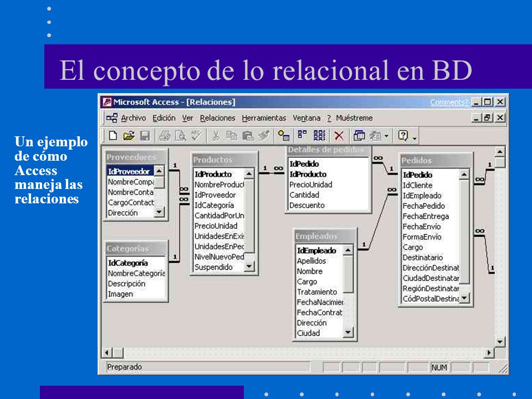This screenshot has height=399, width=532.
Task: Click the Comments? link in title bar
Action: 448,102
